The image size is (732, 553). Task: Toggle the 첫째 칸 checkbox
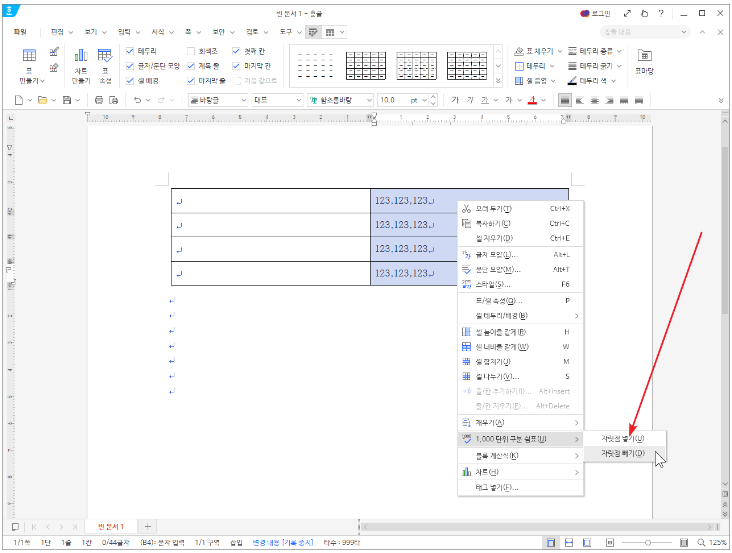236,51
